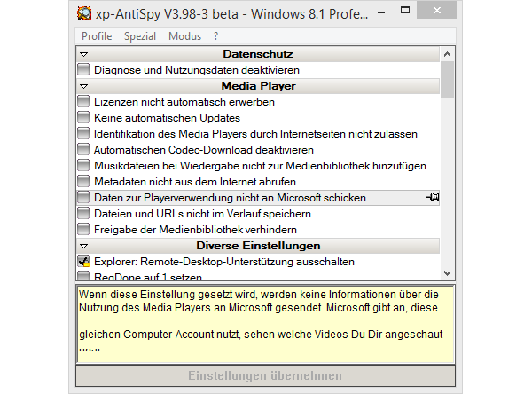Open the question mark help menu
This screenshot has height=394, width=532.
point(215,36)
